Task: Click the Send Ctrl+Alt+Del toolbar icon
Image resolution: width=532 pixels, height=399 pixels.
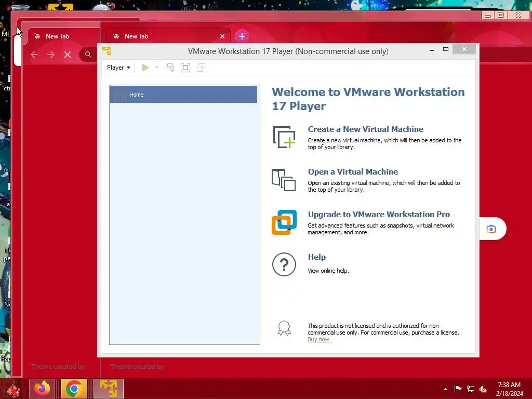Action: coord(170,68)
